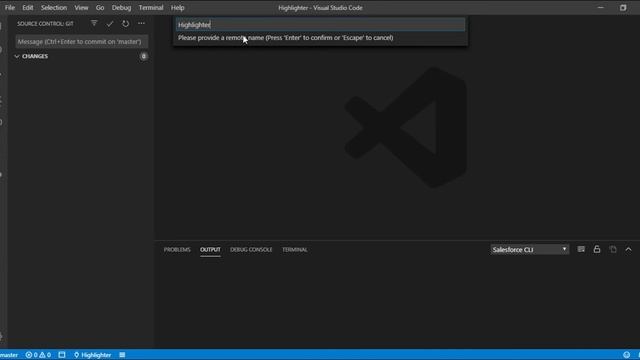
Task: Click the commit message input field
Action: pyautogui.click(x=82, y=42)
